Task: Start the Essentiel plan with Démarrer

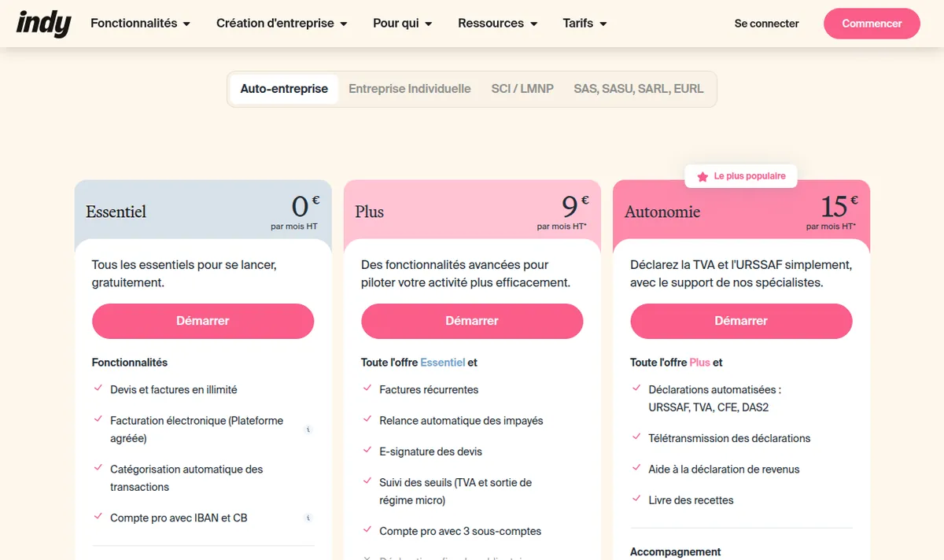Action: click(203, 321)
